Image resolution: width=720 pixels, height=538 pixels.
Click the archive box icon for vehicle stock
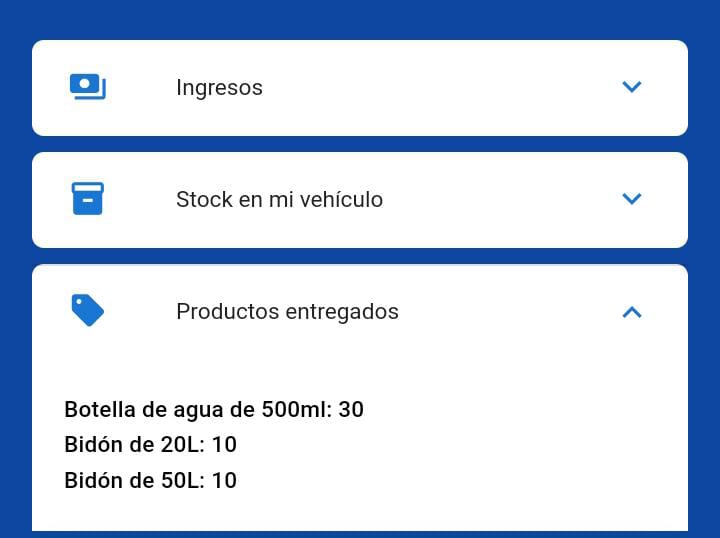(x=88, y=198)
